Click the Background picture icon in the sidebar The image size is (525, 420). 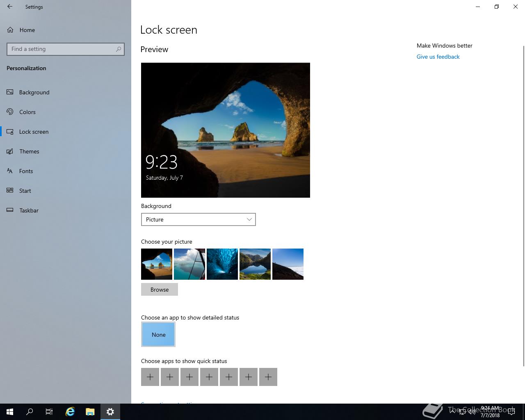(x=10, y=92)
